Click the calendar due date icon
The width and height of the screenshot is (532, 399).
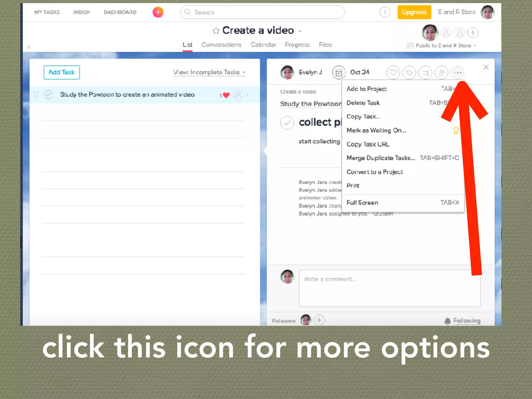(x=339, y=72)
